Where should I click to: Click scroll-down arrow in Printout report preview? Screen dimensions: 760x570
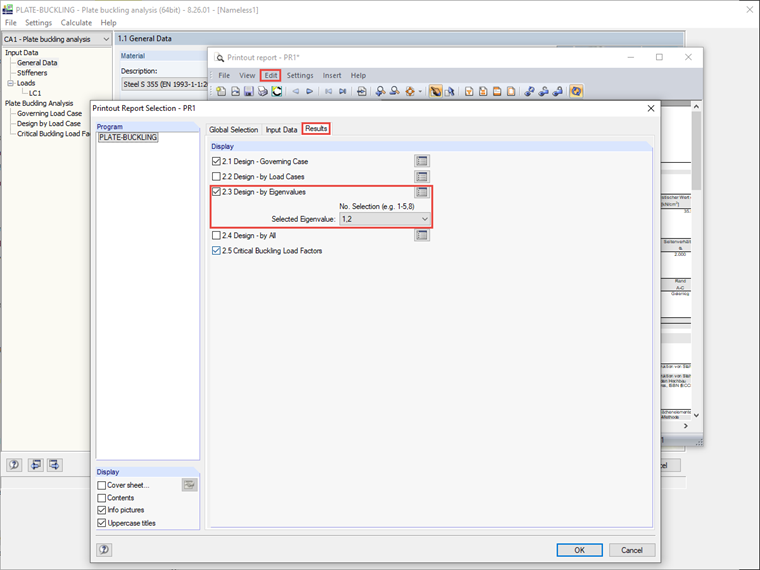696,415
